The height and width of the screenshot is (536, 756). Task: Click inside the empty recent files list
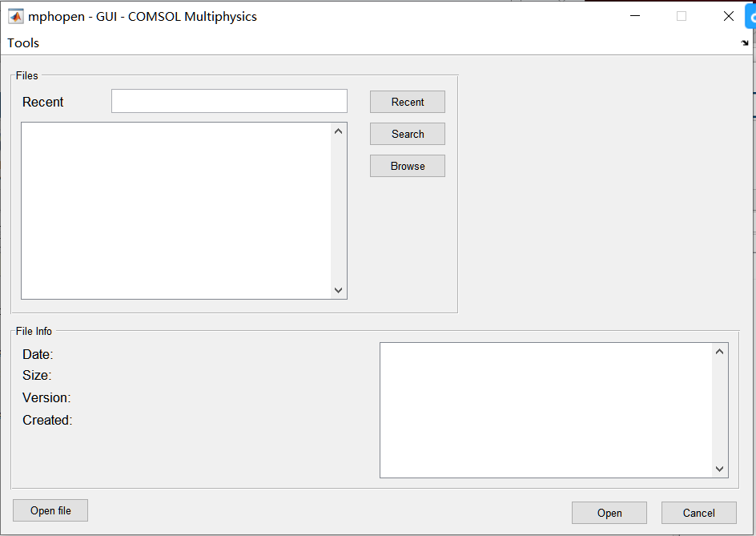tap(176, 208)
